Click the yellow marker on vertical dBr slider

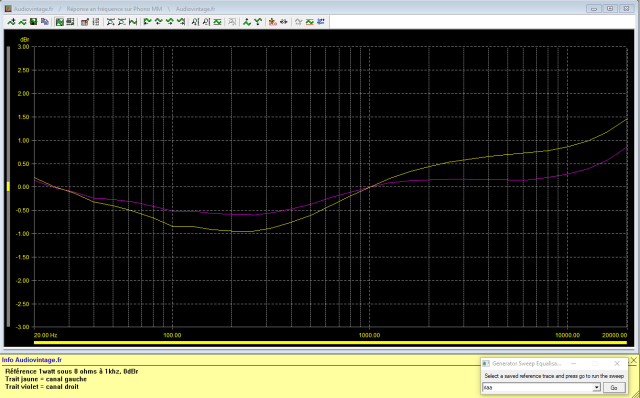pyautogui.click(x=8, y=187)
